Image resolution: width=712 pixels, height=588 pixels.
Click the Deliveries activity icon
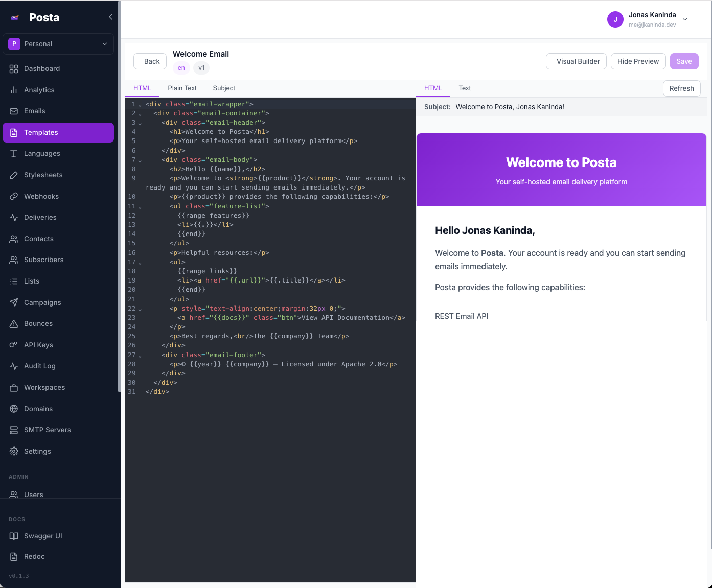14,218
